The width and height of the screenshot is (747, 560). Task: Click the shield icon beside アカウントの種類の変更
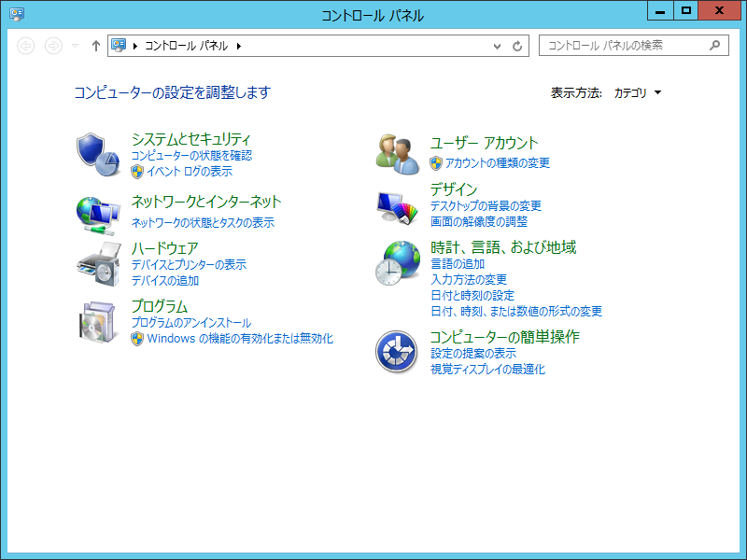[x=436, y=163]
